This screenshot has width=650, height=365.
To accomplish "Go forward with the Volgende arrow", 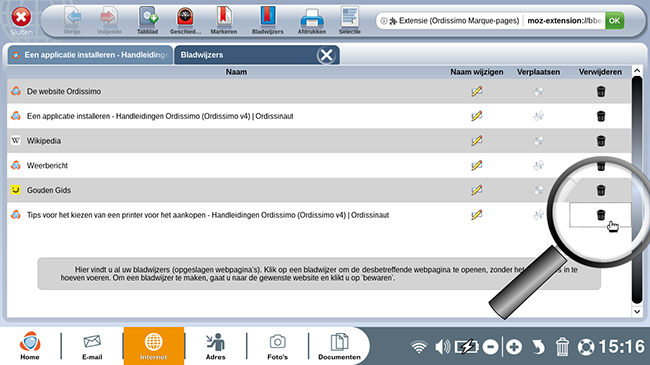I will tap(109, 20).
